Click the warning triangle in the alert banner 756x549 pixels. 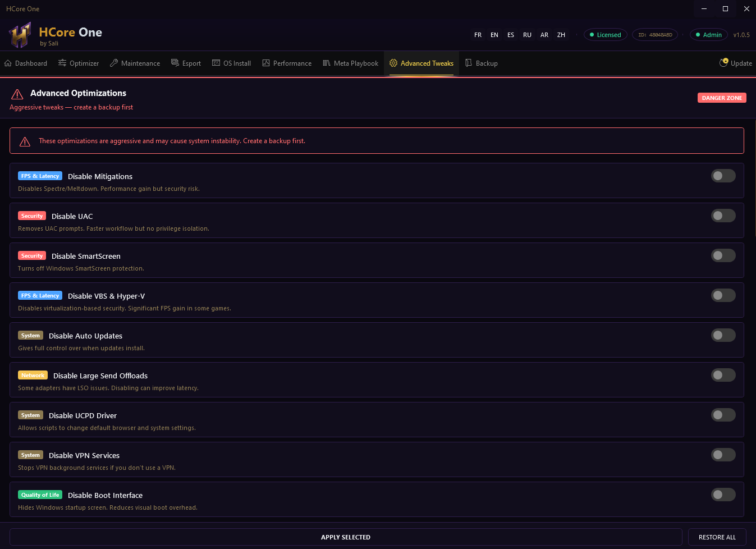(x=25, y=141)
